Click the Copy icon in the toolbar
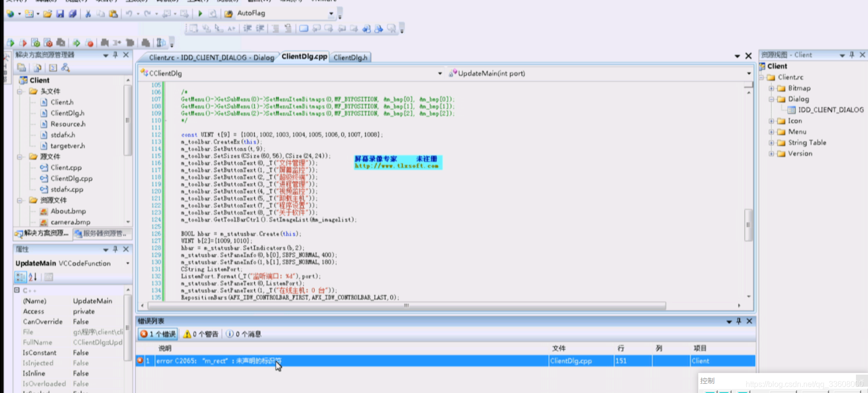This screenshot has width=868, height=393. pos(101,14)
